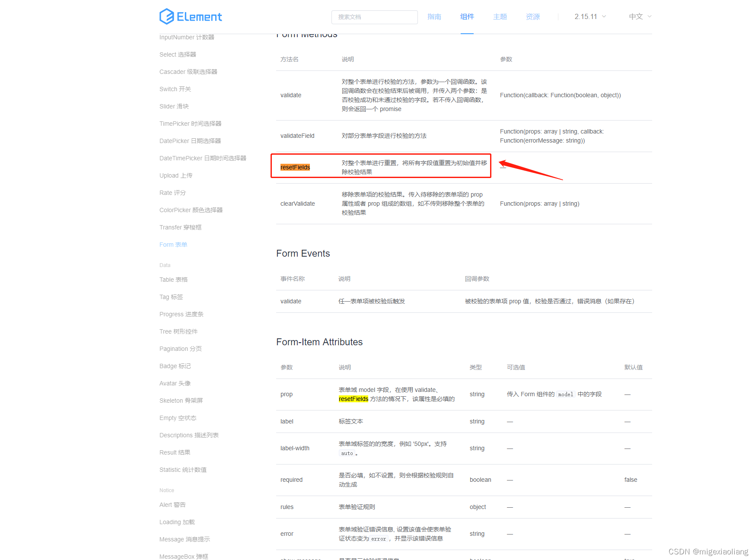Viewport: 755px width, 560px height.
Task: Click the Element logo
Action: (x=191, y=16)
